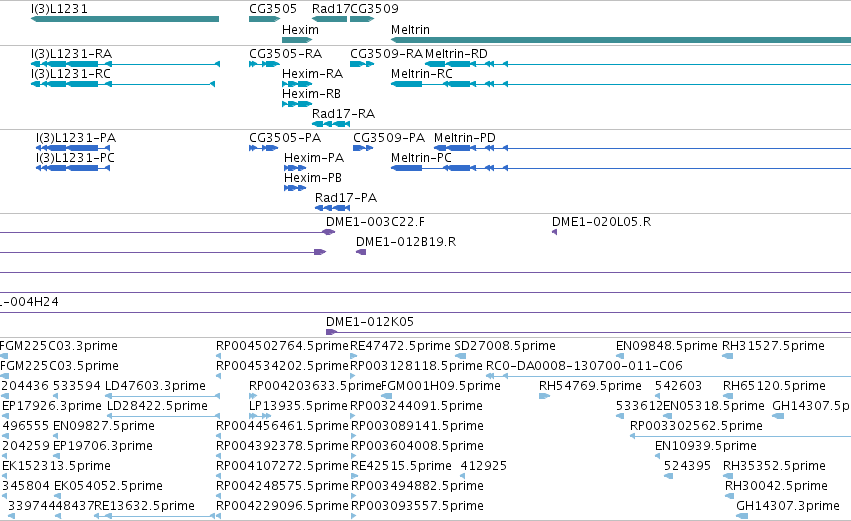Click EST EN09827.5prime

pos(104,426)
